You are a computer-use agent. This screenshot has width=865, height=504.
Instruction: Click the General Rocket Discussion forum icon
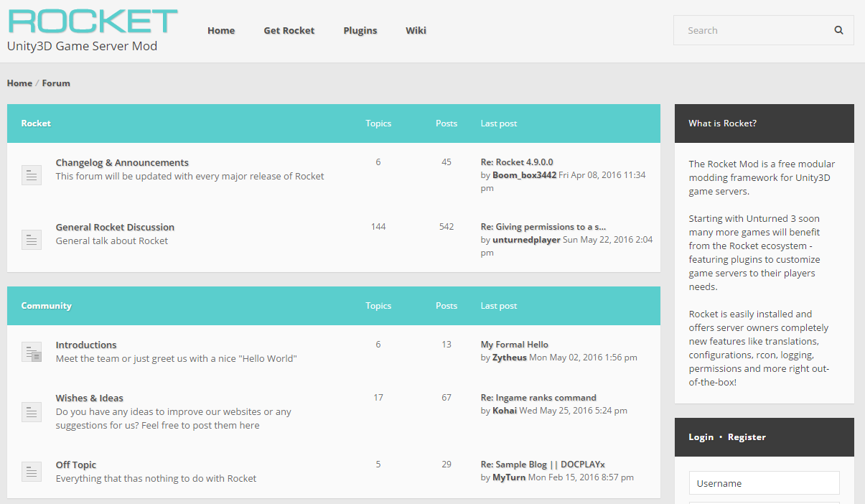(32, 240)
